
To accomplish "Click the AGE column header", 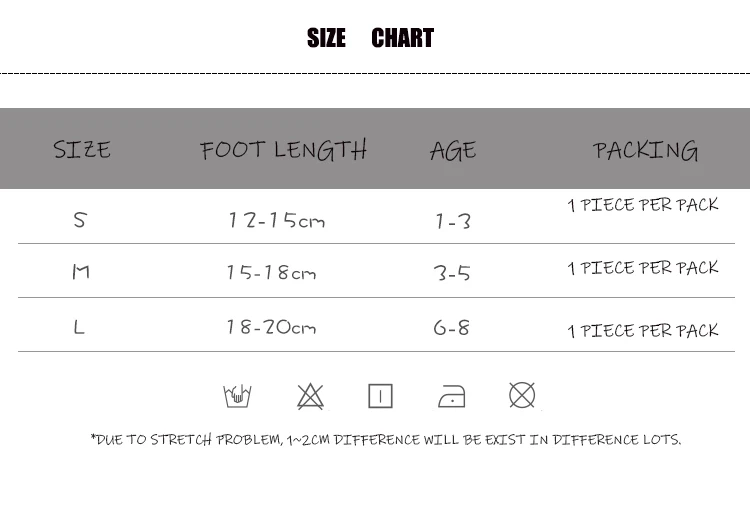I will 453,151.
